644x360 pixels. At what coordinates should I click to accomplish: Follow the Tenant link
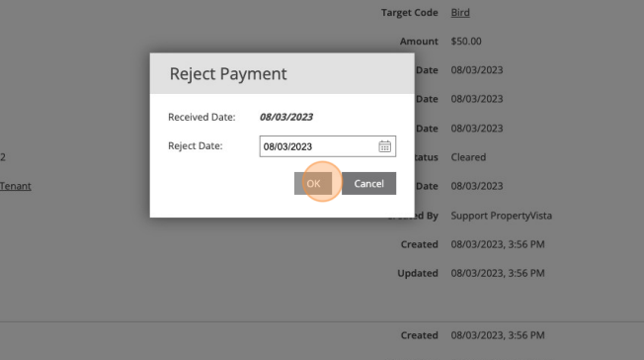[15, 186]
